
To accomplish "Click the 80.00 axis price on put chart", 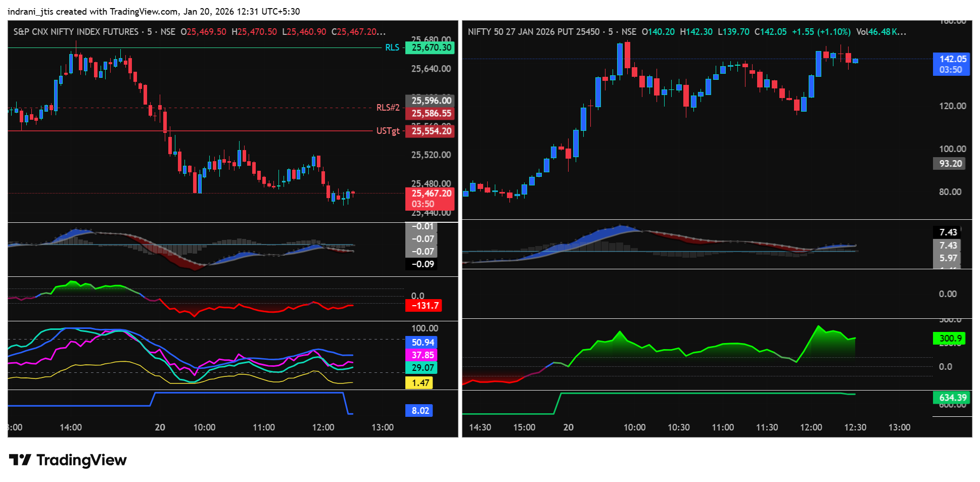I will (x=950, y=192).
